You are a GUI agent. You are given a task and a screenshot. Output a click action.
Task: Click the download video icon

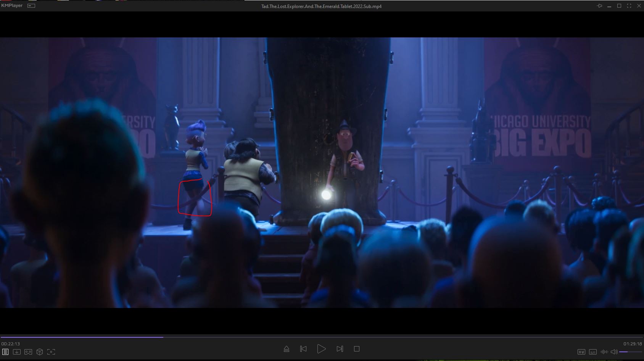pos(17,352)
